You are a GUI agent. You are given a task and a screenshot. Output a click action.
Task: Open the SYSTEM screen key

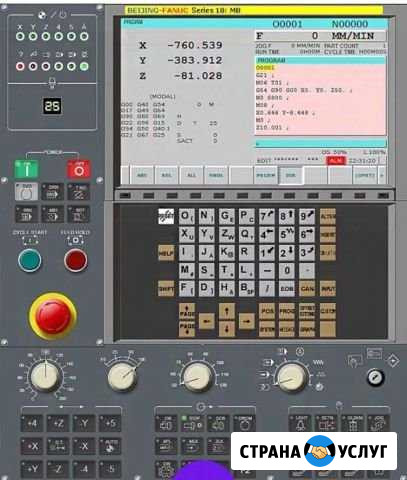pos(267,329)
